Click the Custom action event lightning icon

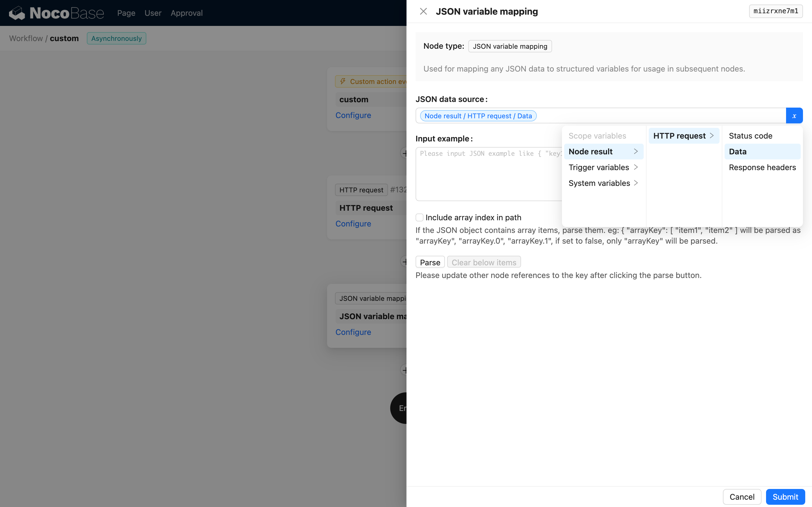343,81
